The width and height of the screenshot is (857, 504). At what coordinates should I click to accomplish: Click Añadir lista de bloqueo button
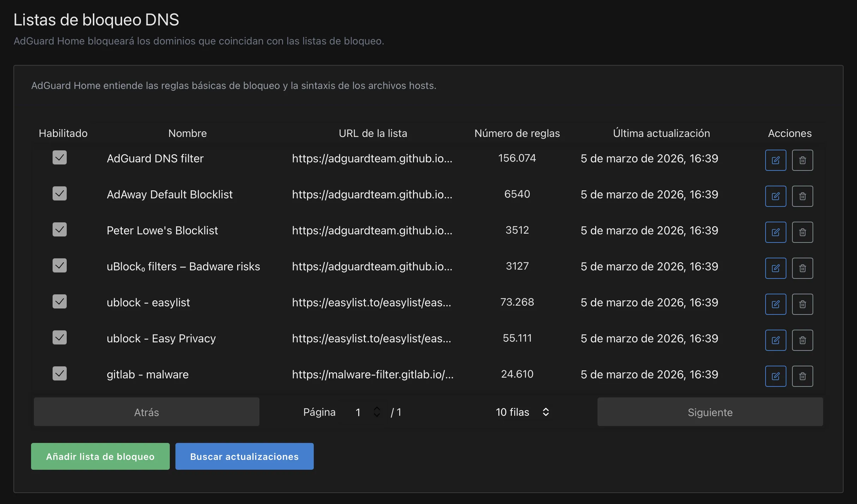100,456
